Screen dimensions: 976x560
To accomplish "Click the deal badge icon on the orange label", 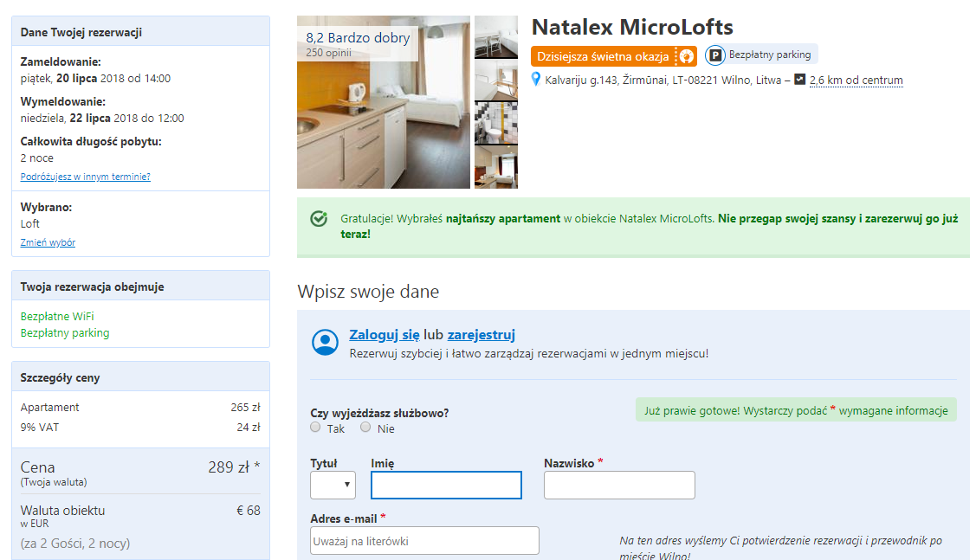I will [x=686, y=56].
